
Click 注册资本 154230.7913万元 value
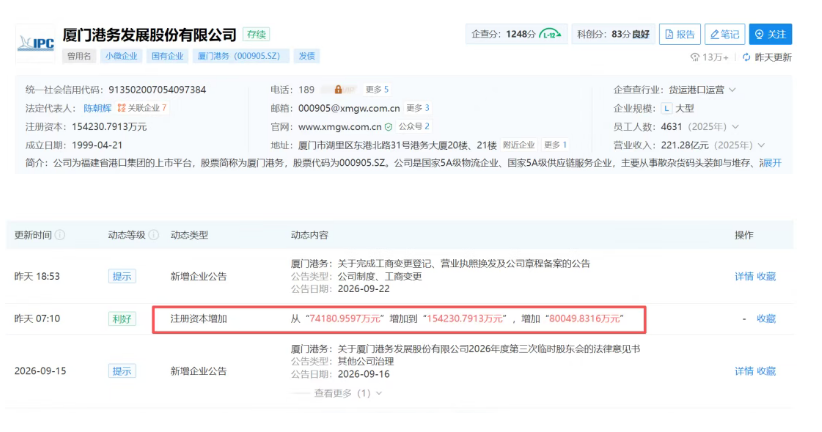109,127
